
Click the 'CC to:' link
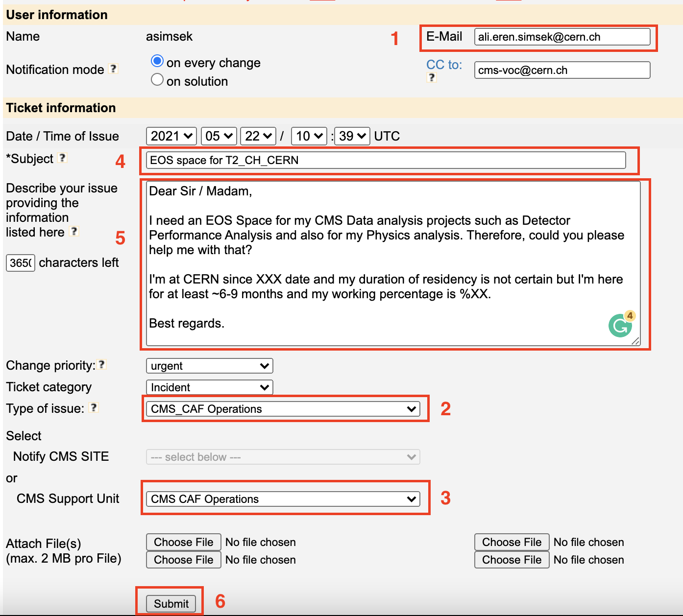444,65
